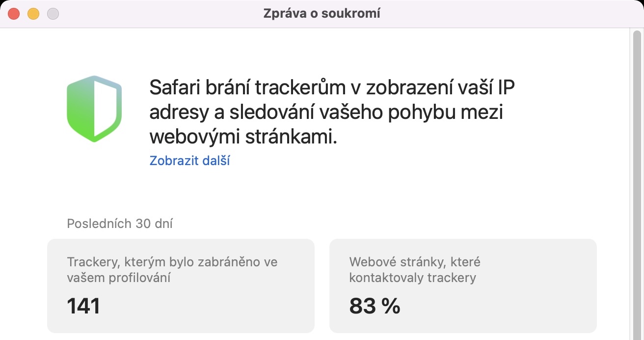Click the Posledních 30 dní label

tap(120, 224)
